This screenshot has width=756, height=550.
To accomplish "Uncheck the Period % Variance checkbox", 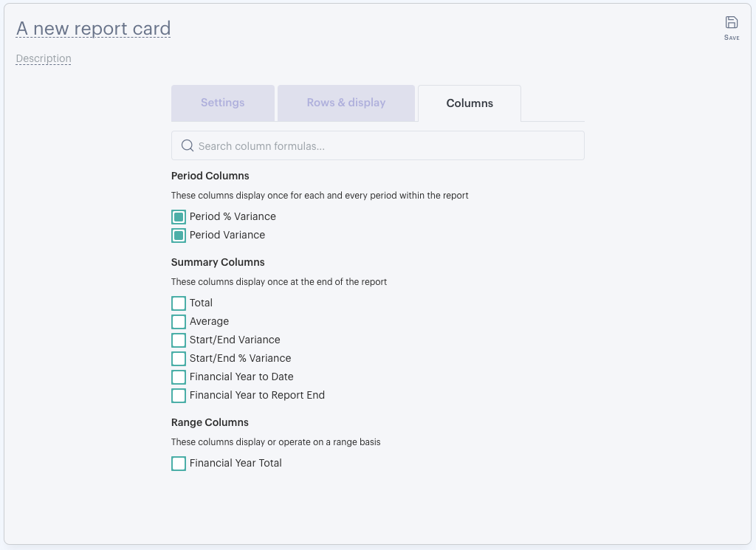I will coord(179,217).
